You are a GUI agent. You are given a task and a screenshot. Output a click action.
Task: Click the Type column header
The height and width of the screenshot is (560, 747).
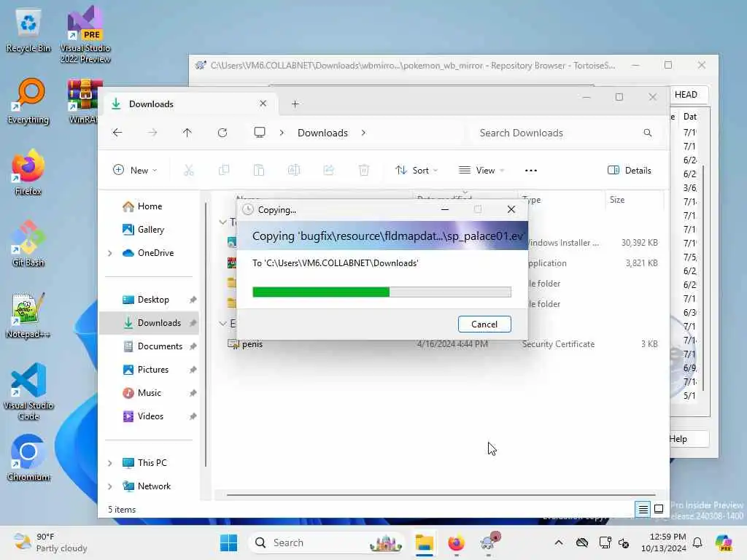562,200
